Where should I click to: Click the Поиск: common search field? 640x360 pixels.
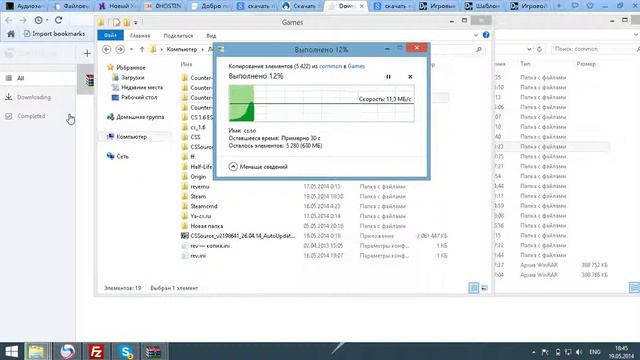click(593, 49)
